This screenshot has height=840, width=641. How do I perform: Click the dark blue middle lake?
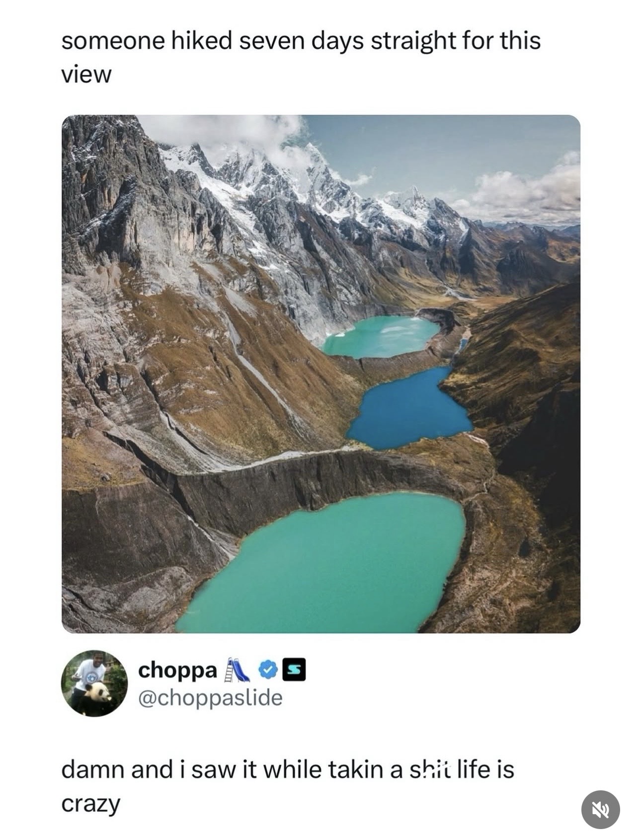pos(409,408)
